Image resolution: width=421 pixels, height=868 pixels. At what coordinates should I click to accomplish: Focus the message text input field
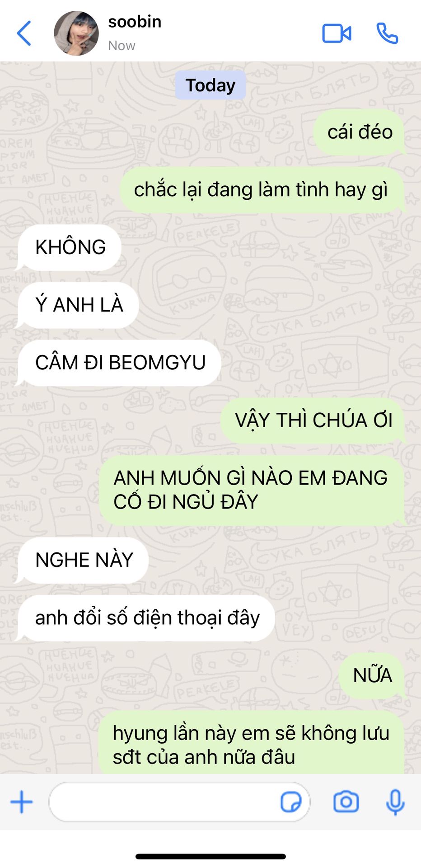(179, 802)
